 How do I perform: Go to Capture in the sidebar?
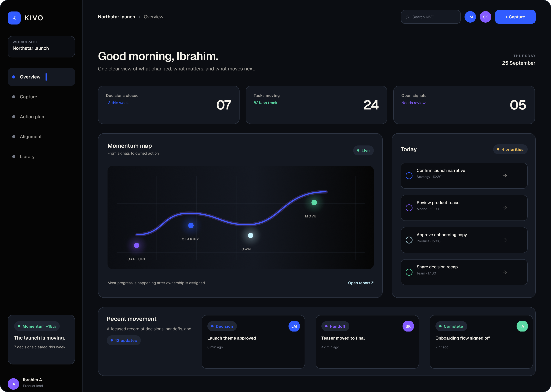41,97
